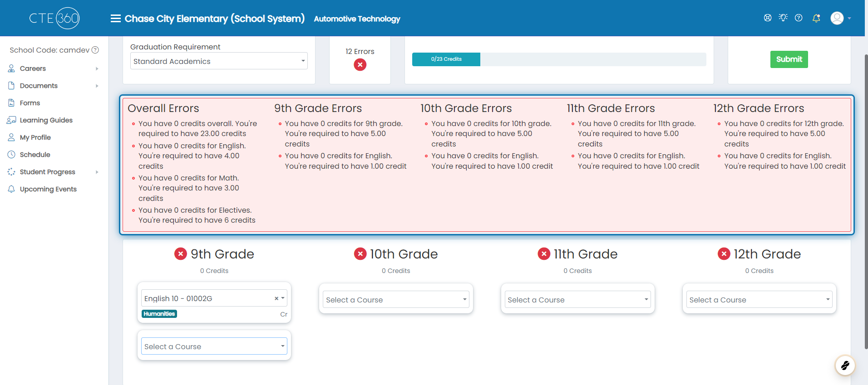The height and width of the screenshot is (385, 868).
Task: Open the Graduation Requirement dropdown
Action: (x=219, y=61)
